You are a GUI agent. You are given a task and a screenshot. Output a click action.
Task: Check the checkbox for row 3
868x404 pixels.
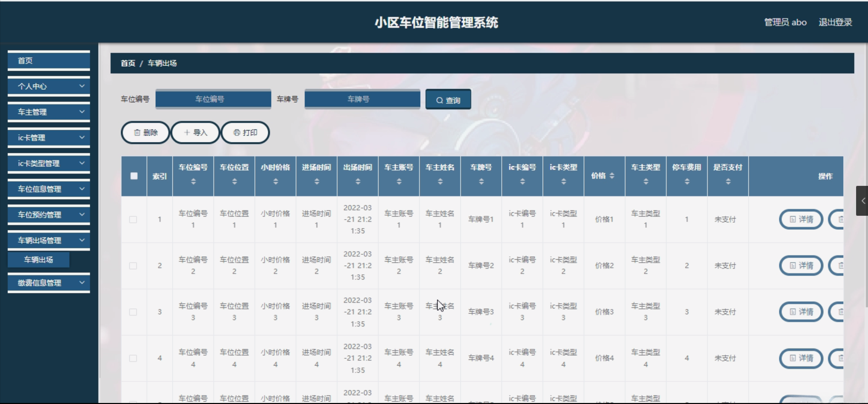coord(133,312)
